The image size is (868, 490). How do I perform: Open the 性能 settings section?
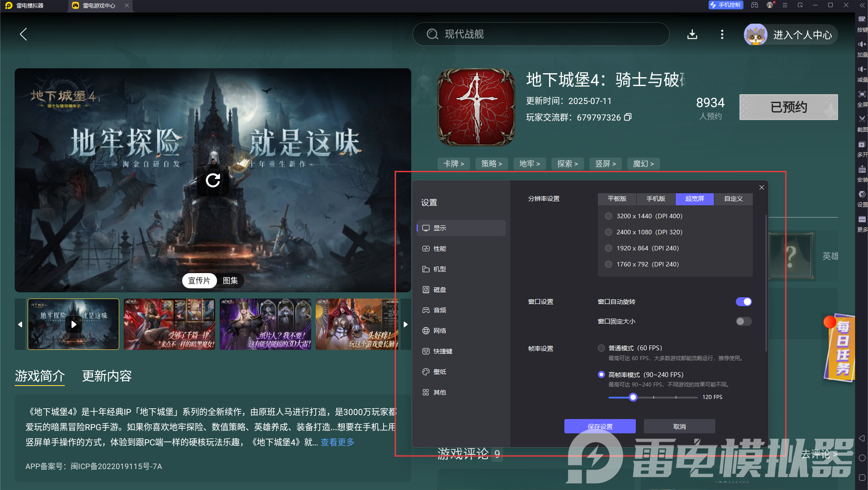click(439, 249)
